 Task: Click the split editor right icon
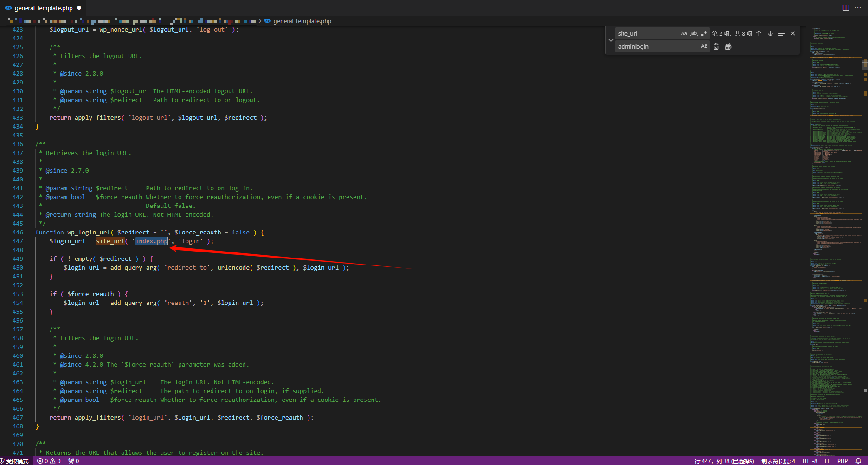coord(846,8)
